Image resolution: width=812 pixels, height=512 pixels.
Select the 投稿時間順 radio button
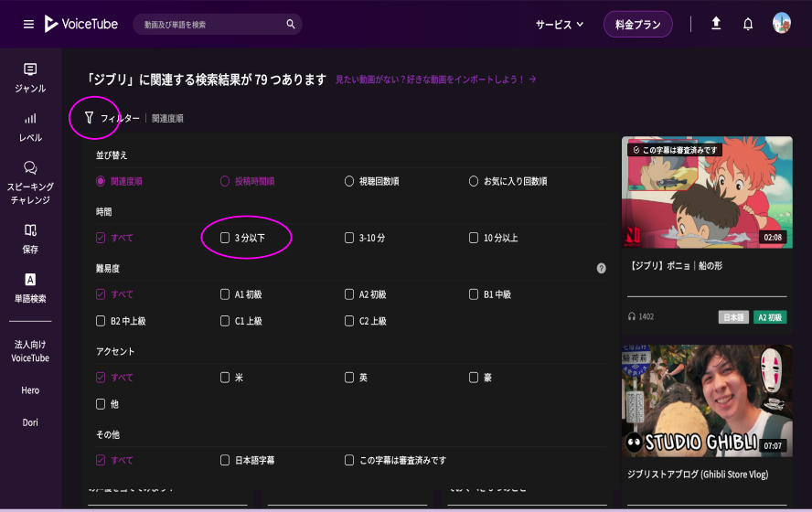(225, 181)
